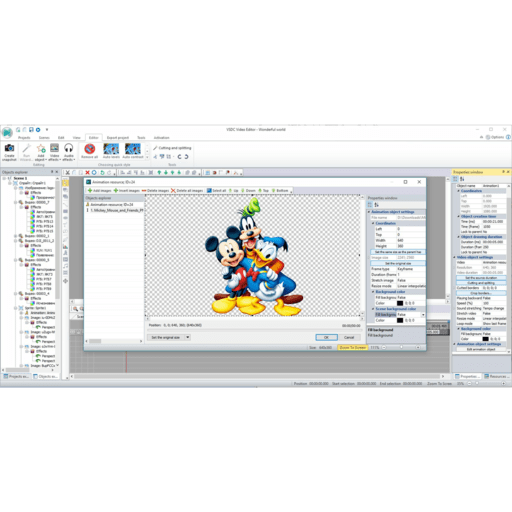Click the VSDC application logo button
The width and height of the screenshot is (512, 512).
(7, 132)
